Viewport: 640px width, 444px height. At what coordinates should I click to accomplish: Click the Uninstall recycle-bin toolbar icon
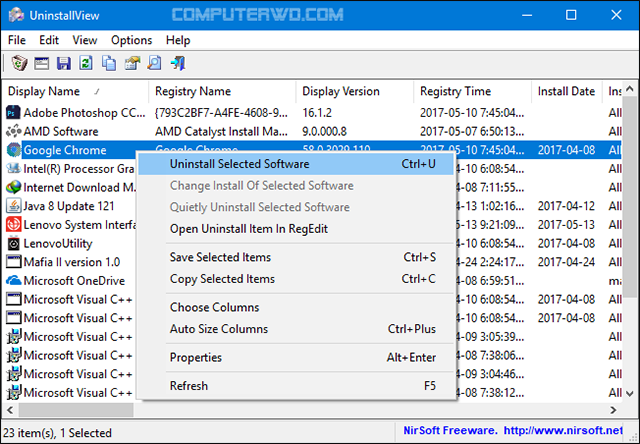(19, 63)
